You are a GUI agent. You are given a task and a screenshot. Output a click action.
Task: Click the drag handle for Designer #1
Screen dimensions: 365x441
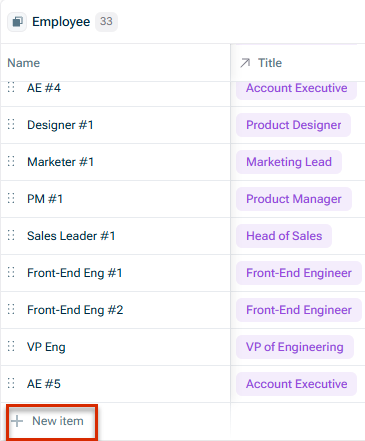tap(11, 125)
